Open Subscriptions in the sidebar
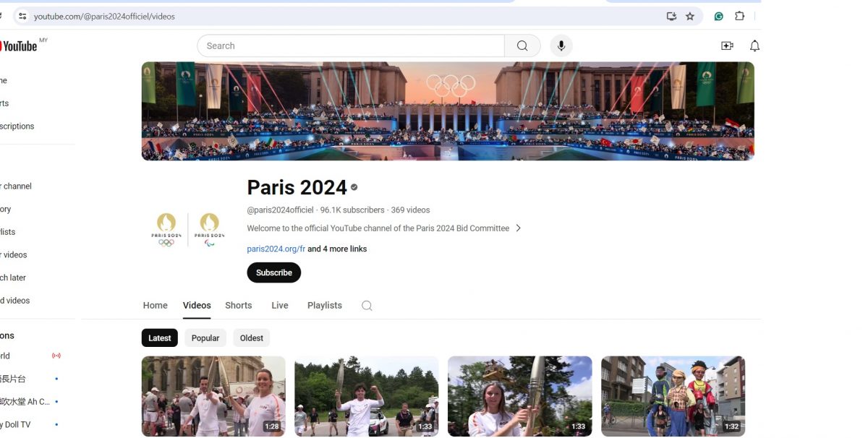 point(17,126)
